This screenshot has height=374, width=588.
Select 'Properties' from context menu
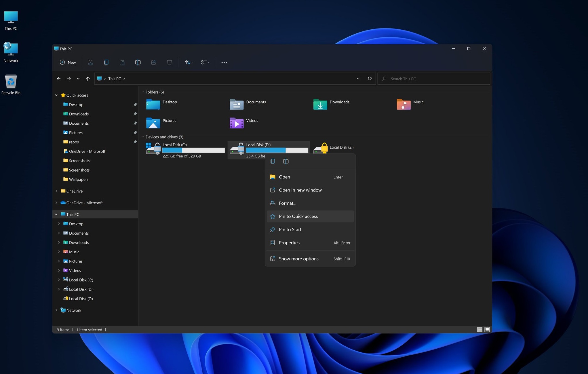pyautogui.click(x=289, y=242)
